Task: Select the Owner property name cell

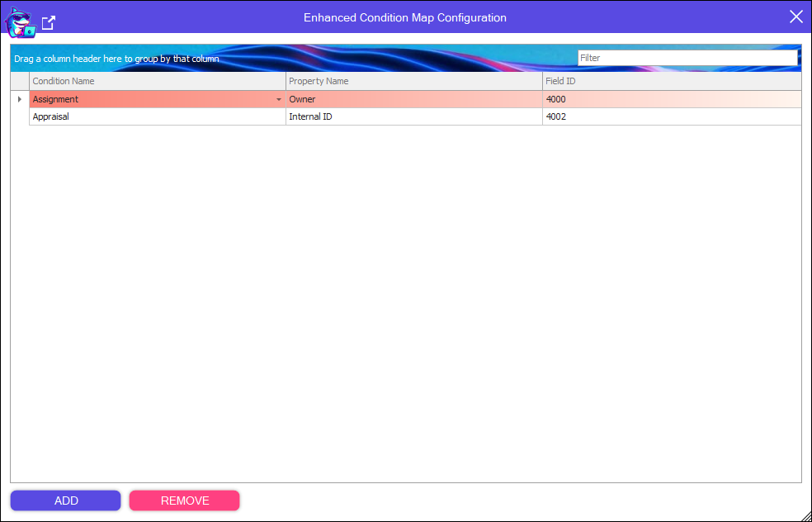Action: point(413,99)
